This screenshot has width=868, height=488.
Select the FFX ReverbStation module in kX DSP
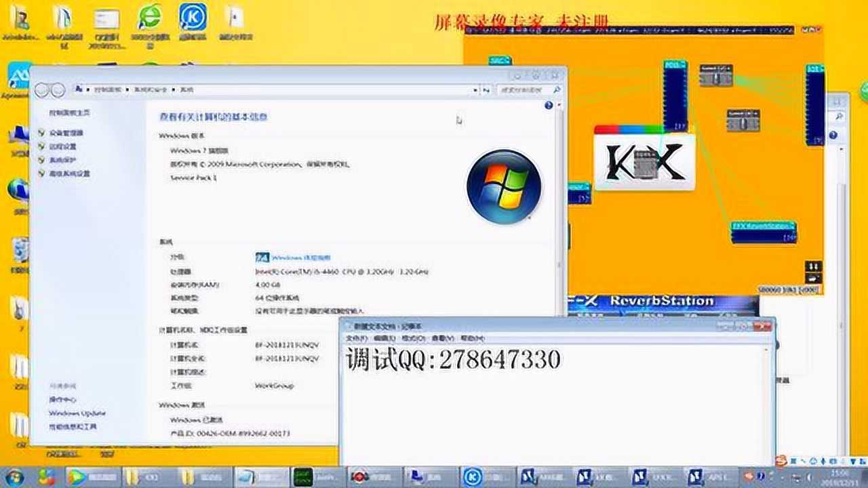point(764,232)
